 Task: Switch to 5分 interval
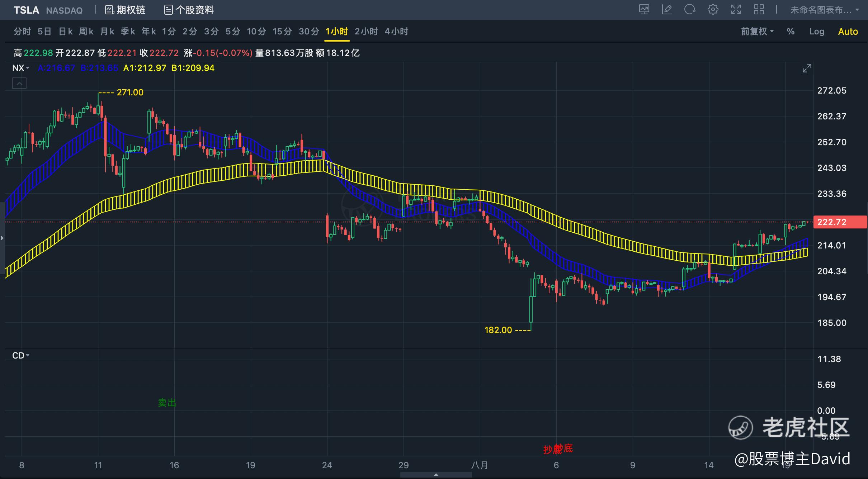point(233,32)
